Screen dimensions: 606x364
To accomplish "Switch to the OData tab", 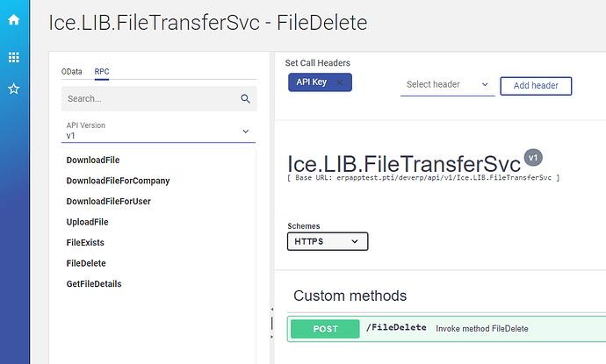I will 71,71.
